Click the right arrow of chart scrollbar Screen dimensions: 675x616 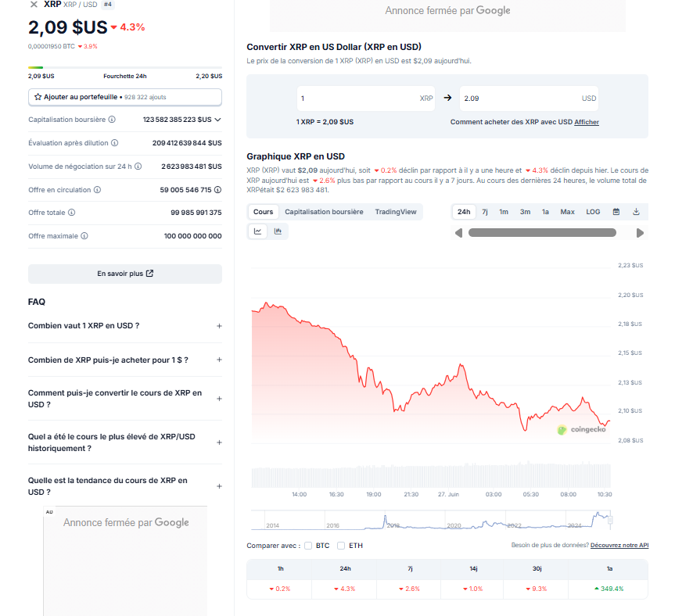pyautogui.click(x=640, y=233)
